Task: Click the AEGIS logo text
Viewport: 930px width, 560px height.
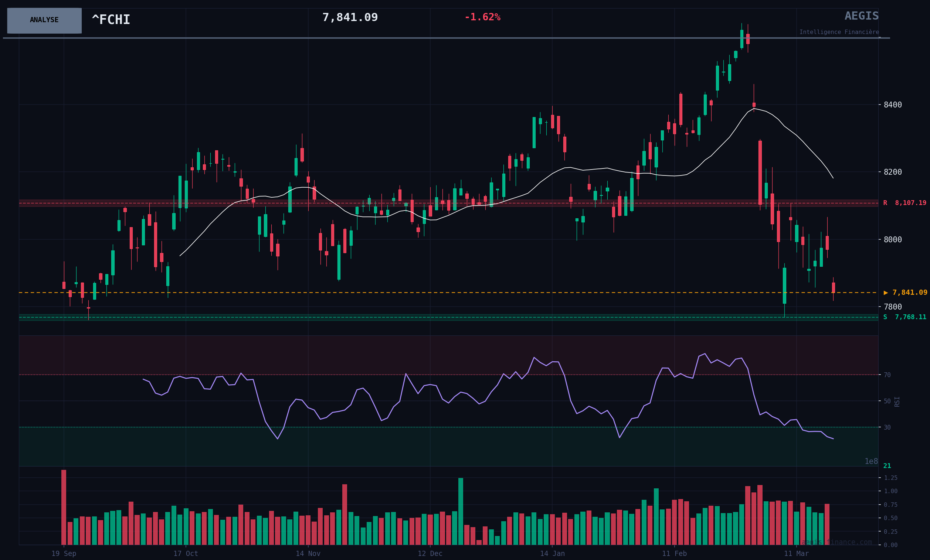Action: [861, 16]
